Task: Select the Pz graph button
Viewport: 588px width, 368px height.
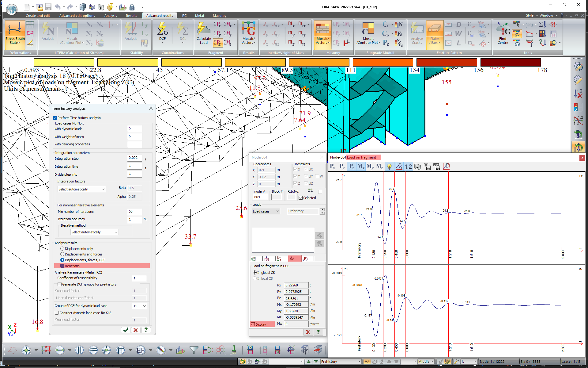Action: [352, 167]
